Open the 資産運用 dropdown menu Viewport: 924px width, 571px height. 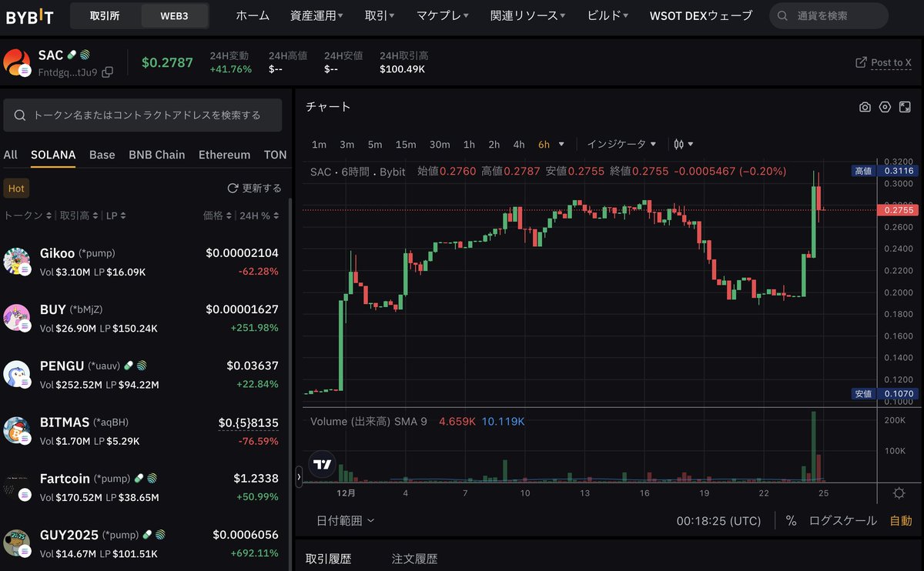316,15
